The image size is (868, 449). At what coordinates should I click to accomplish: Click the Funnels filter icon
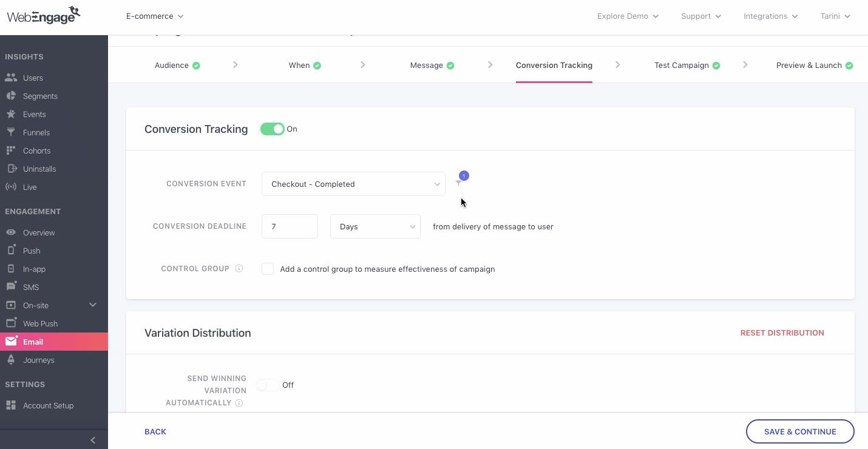[x=11, y=132]
